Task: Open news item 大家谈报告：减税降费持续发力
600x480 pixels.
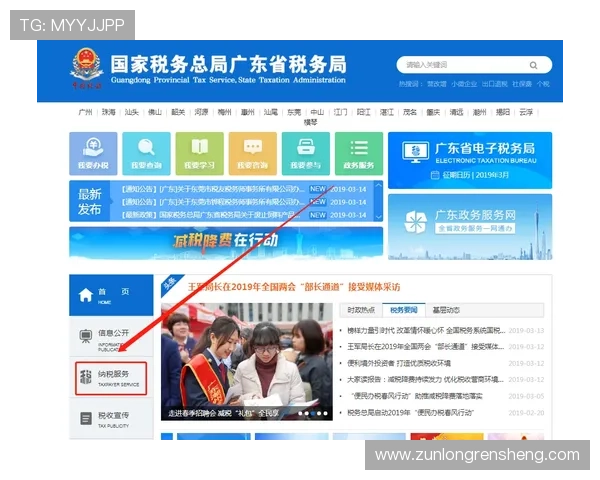Action: [x=426, y=379]
